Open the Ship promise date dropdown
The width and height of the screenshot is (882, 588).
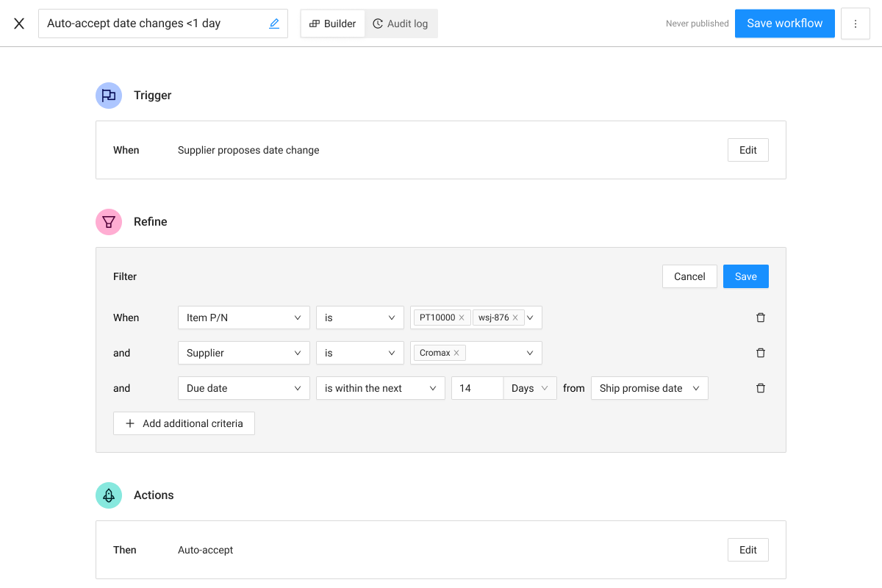649,388
